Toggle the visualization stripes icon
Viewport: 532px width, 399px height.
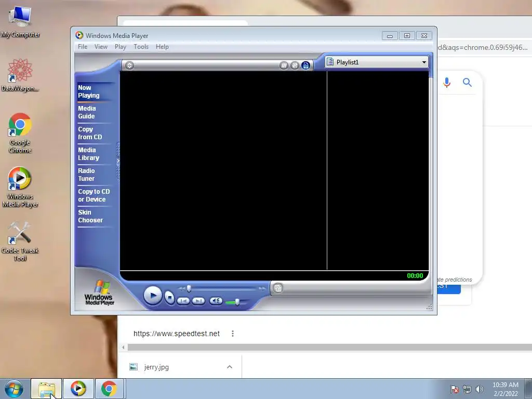tap(284, 65)
